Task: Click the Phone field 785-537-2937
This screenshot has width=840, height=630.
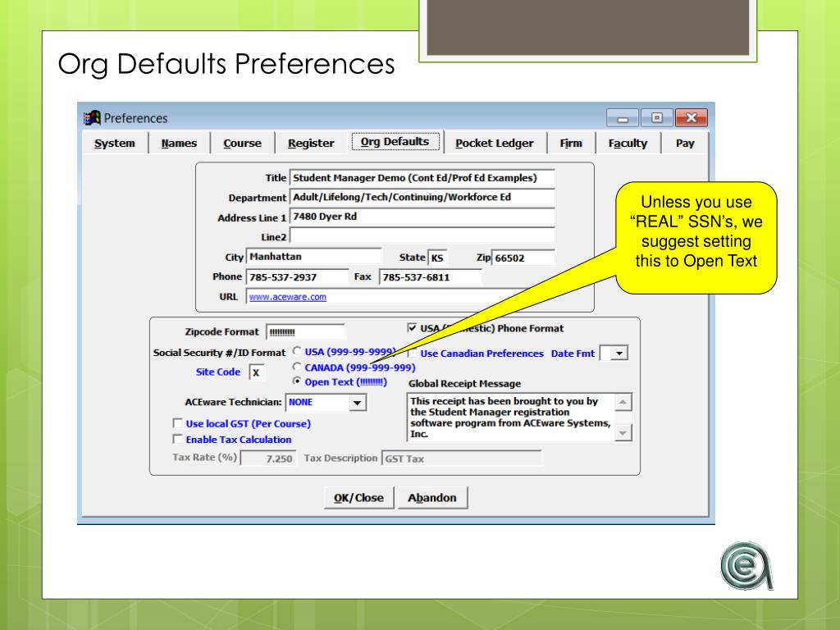Action: (x=297, y=277)
